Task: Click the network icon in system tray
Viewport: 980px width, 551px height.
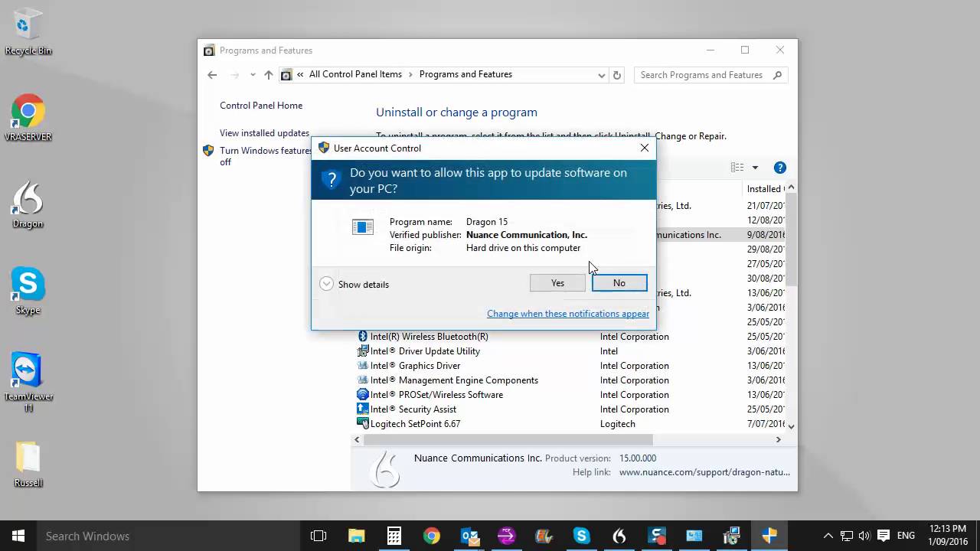Action: [846, 536]
